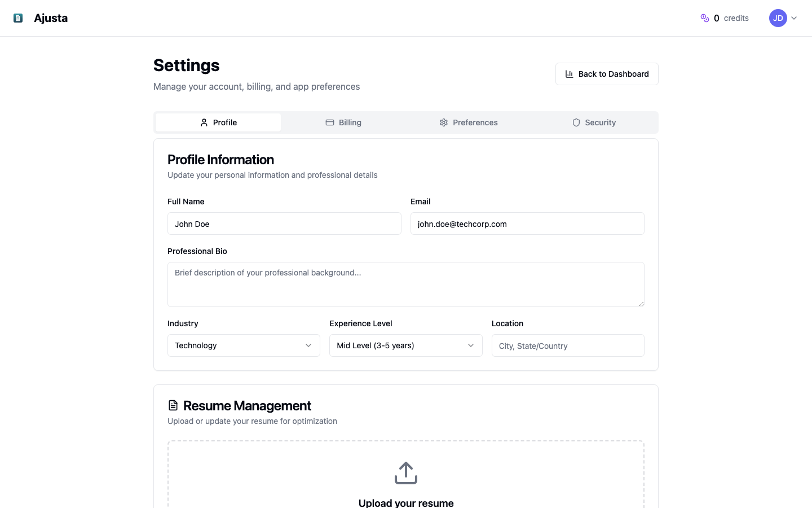Click the purple coins credits icon
The width and height of the screenshot is (812, 508).
point(704,17)
